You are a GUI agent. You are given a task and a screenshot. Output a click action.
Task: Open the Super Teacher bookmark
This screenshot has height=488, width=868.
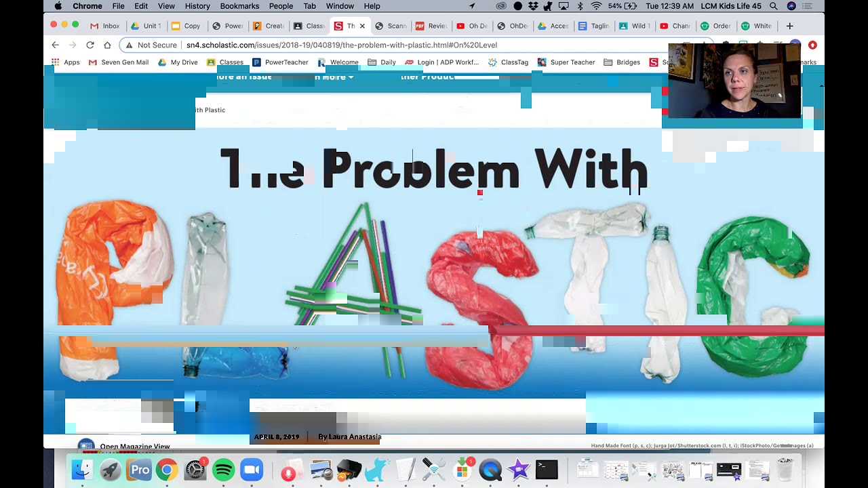pos(566,62)
